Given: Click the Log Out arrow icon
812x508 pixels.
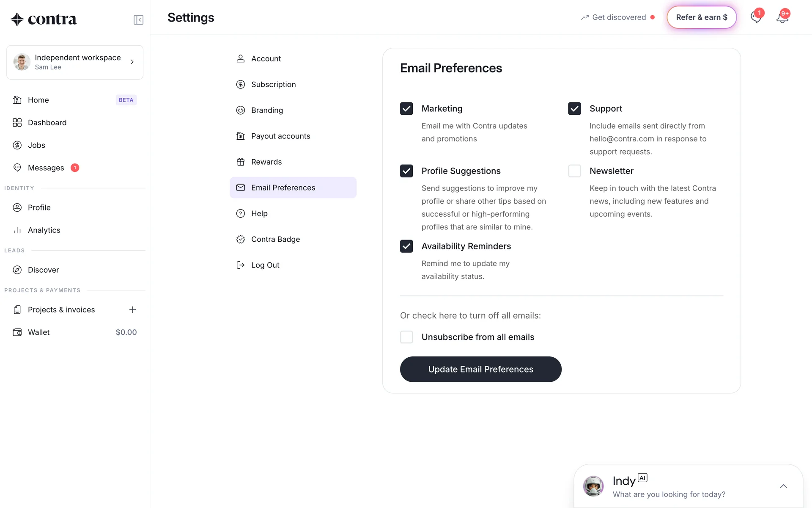Looking at the screenshot, I should point(241,265).
